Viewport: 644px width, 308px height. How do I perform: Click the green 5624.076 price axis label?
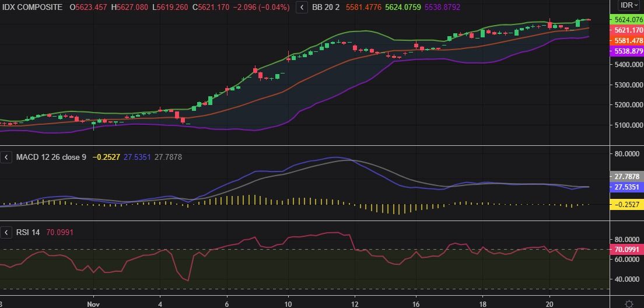[x=626, y=19]
